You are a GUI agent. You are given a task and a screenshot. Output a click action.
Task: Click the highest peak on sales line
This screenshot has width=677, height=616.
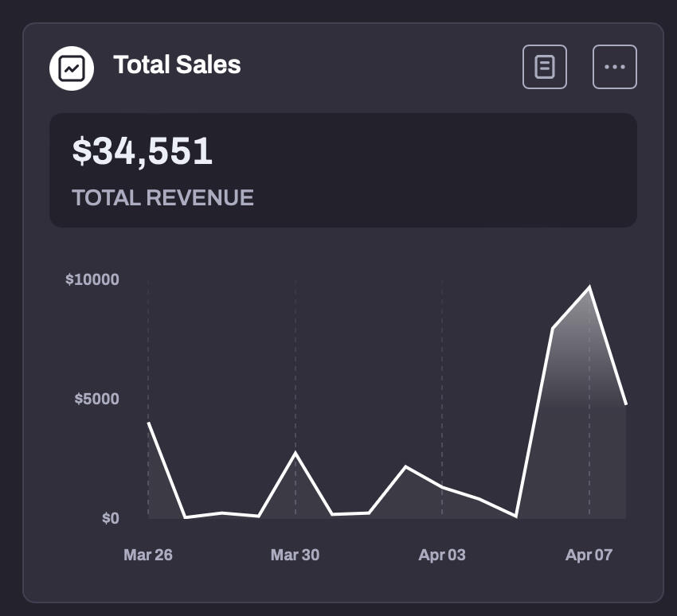[589, 287]
